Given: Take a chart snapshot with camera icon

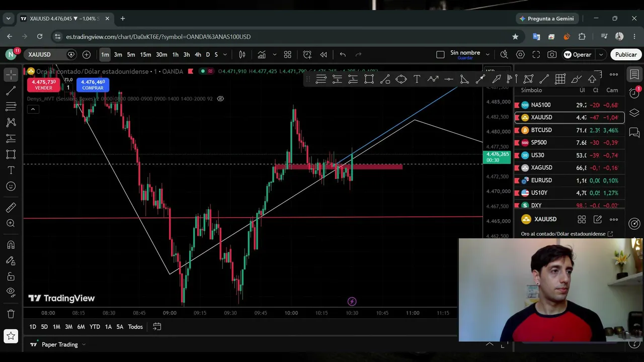Looking at the screenshot, I should [552, 54].
